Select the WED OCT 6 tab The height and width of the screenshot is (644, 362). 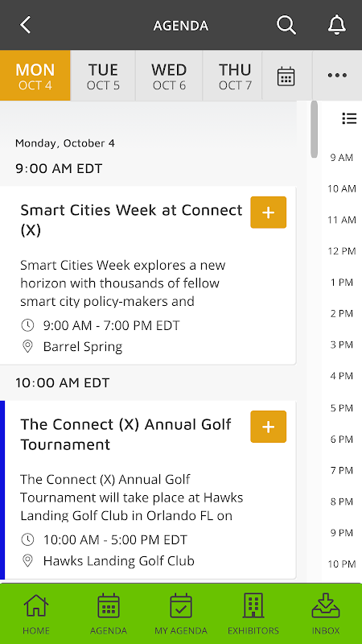[169, 76]
